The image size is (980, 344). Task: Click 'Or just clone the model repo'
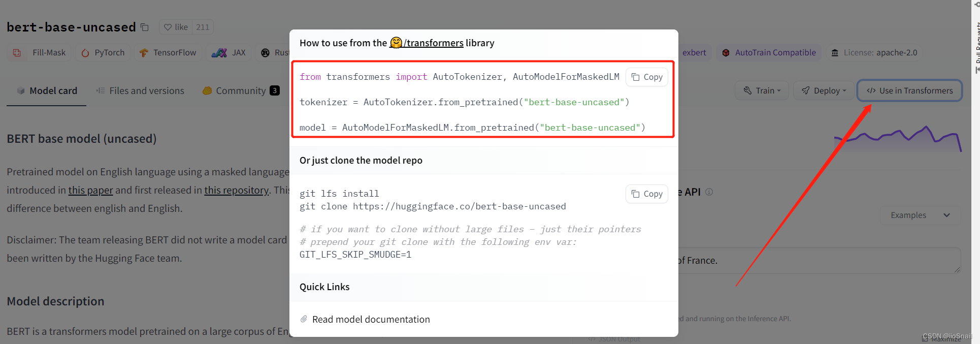[x=361, y=161]
